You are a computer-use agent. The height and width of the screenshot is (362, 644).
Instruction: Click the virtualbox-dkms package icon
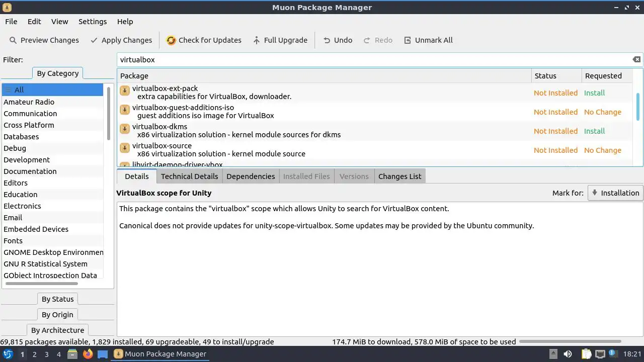coord(125,129)
